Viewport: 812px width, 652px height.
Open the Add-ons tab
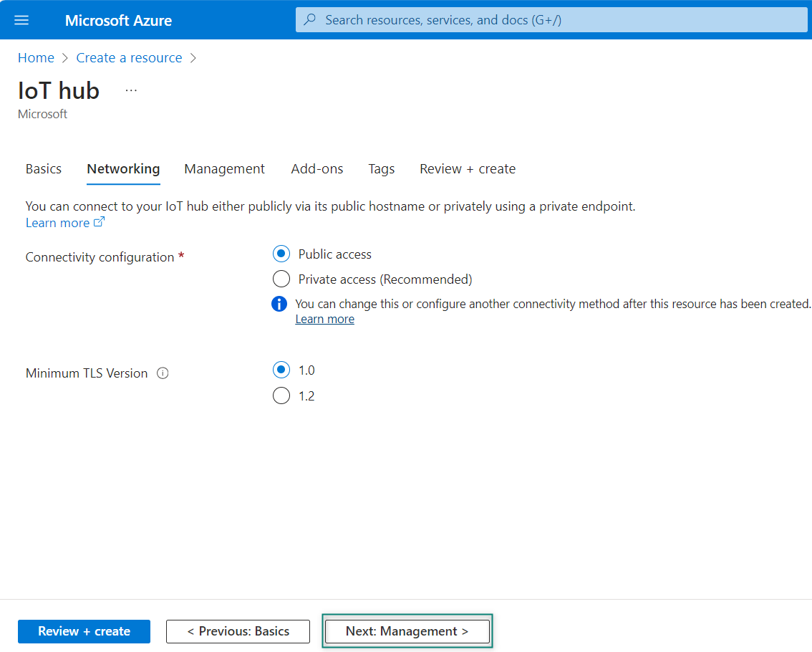(317, 169)
